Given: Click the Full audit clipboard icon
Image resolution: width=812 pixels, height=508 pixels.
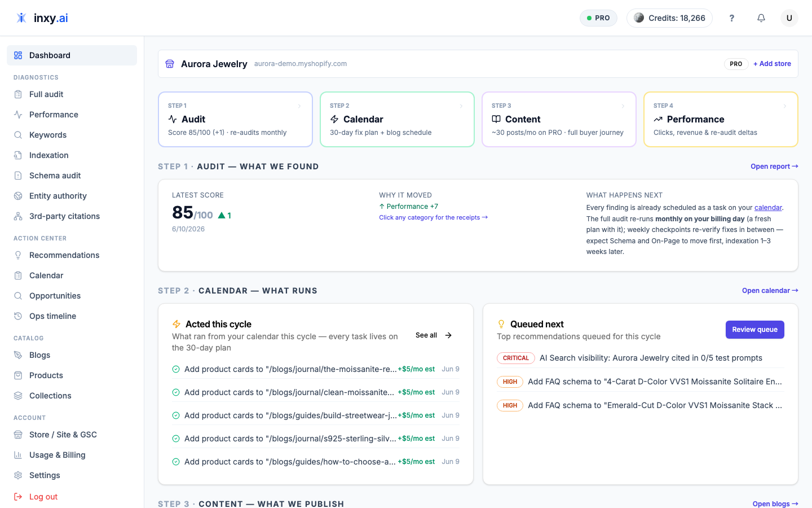Looking at the screenshot, I should [18, 94].
